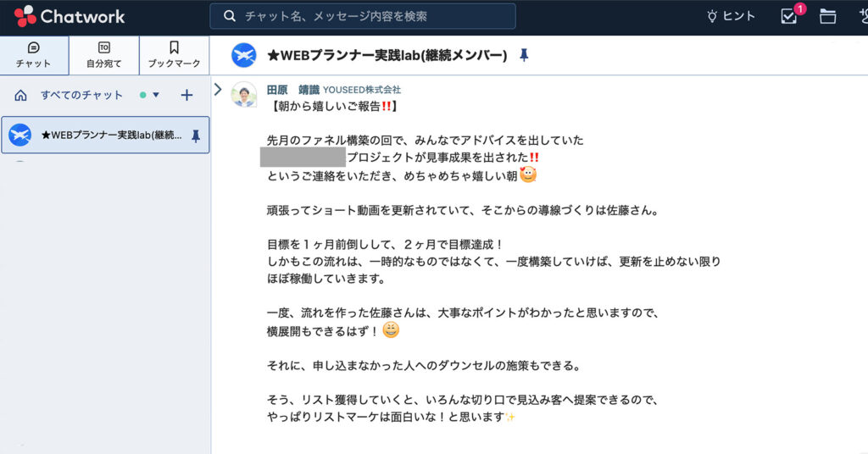Click the search box for chats and messages
The image size is (868, 454).
pos(363,16)
